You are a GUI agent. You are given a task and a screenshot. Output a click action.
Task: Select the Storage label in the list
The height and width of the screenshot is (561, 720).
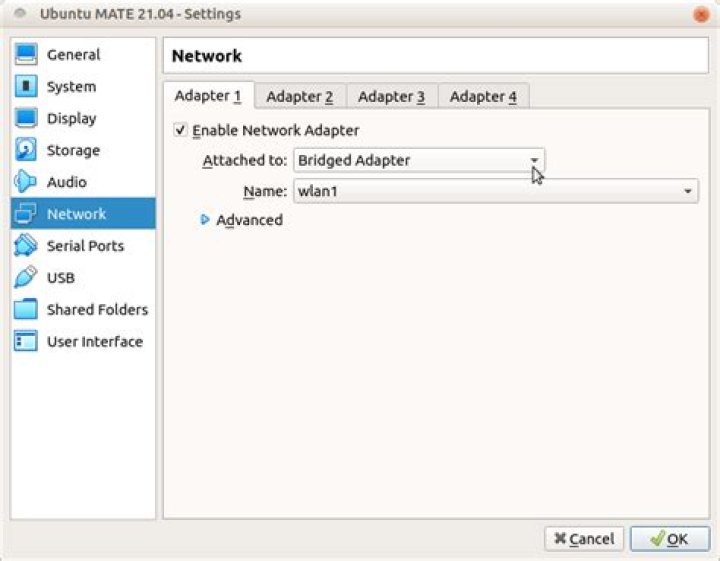pyautogui.click(x=73, y=150)
